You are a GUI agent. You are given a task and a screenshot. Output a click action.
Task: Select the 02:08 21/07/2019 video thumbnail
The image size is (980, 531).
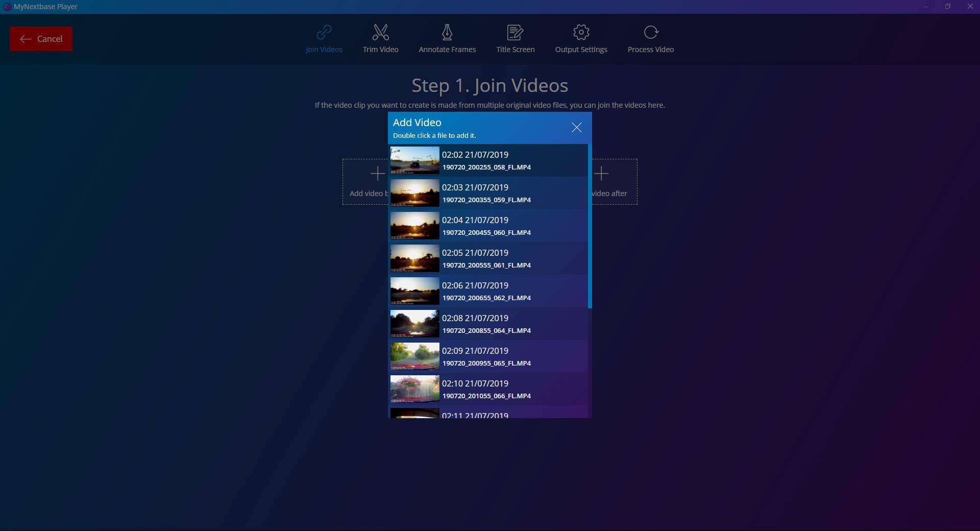[x=414, y=324]
